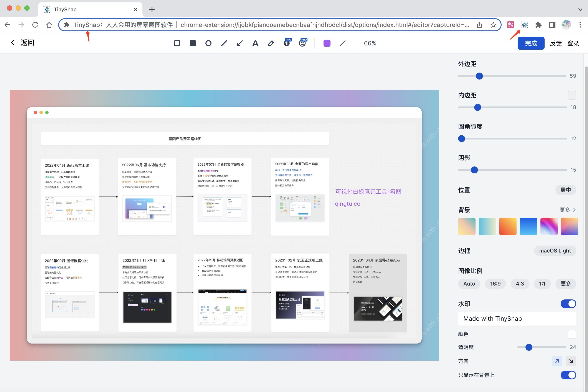Image resolution: width=588 pixels, height=392 pixels.
Task: Edit the Made with TinySnap watermark text
Action: [x=517, y=319]
